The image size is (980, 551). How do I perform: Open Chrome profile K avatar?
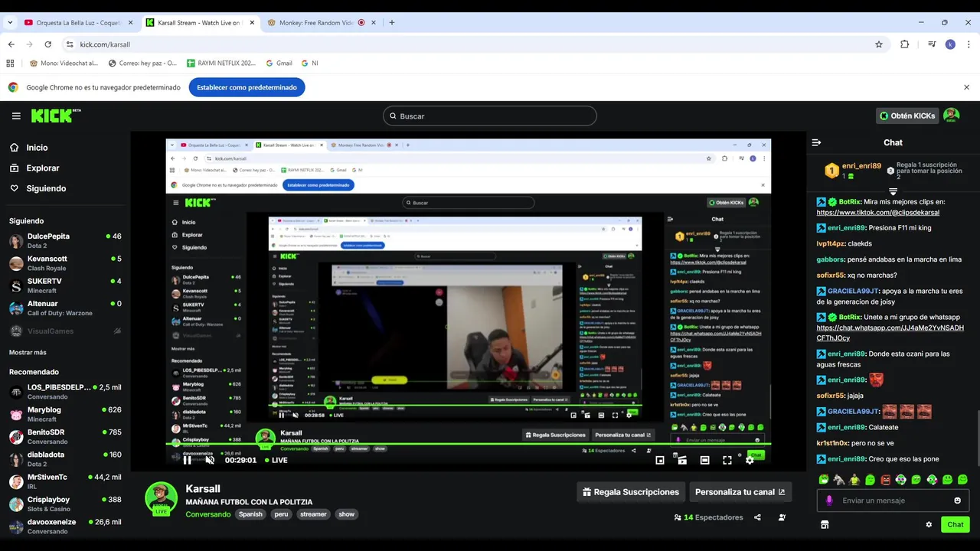[950, 44]
